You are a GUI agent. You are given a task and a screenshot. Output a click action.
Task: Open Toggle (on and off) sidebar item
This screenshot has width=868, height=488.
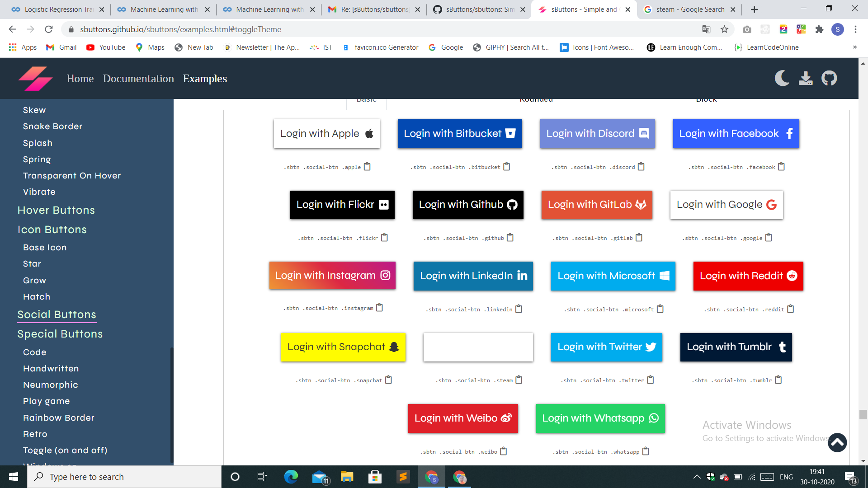[65, 450]
